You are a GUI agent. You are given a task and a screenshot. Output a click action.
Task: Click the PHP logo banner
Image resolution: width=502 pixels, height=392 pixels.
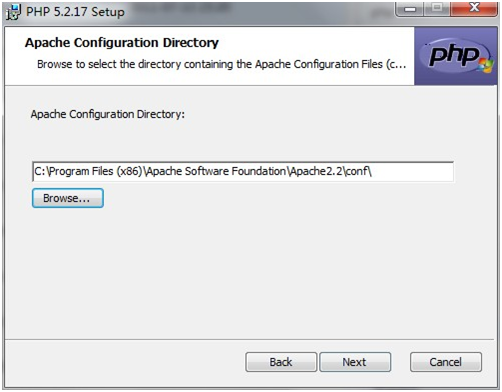pyautogui.click(x=456, y=56)
